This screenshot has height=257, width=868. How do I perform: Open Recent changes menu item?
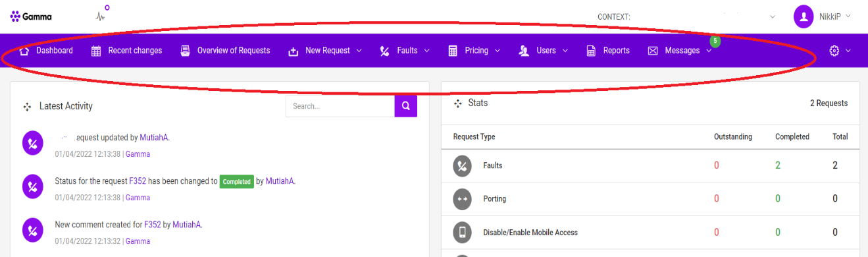(135, 51)
